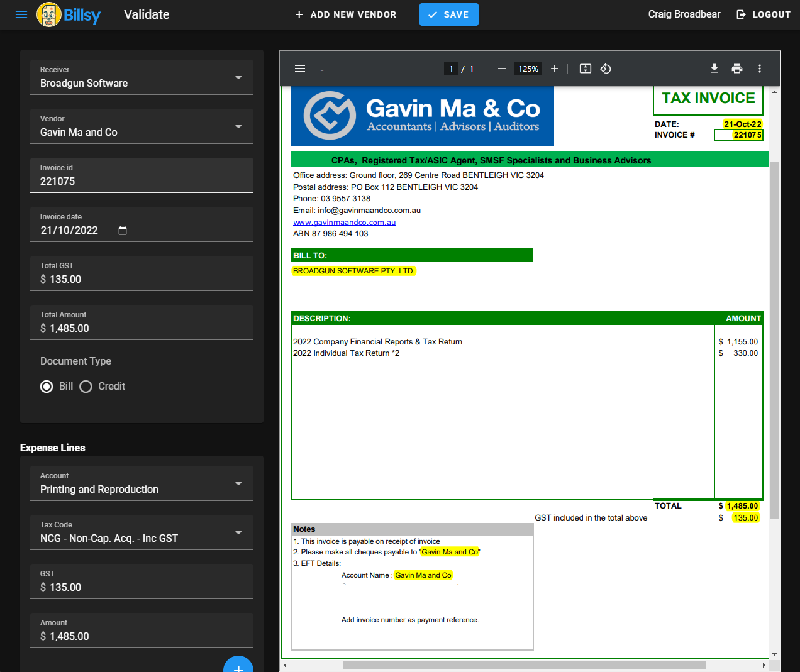Click the Validate page title

(x=147, y=14)
